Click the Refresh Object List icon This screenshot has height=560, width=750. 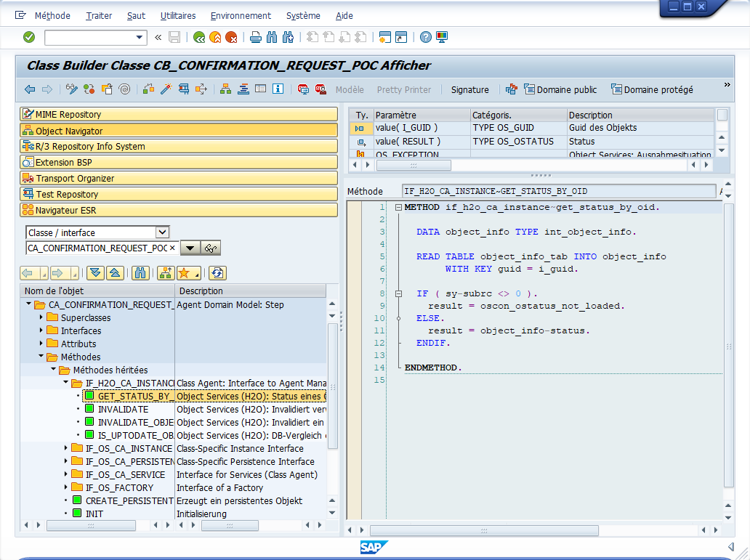pyautogui.click(x=217, y=273)
